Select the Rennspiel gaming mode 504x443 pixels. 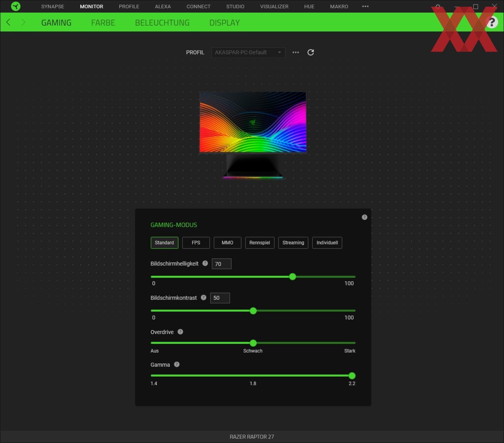pyautogui.click(x=259, y=243)
